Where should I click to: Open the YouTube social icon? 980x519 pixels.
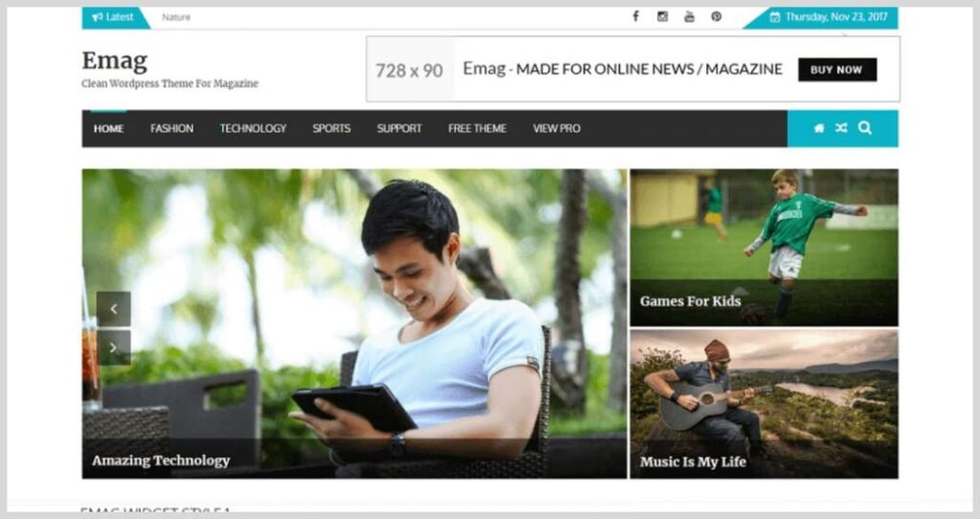click(x=689, y=17)
